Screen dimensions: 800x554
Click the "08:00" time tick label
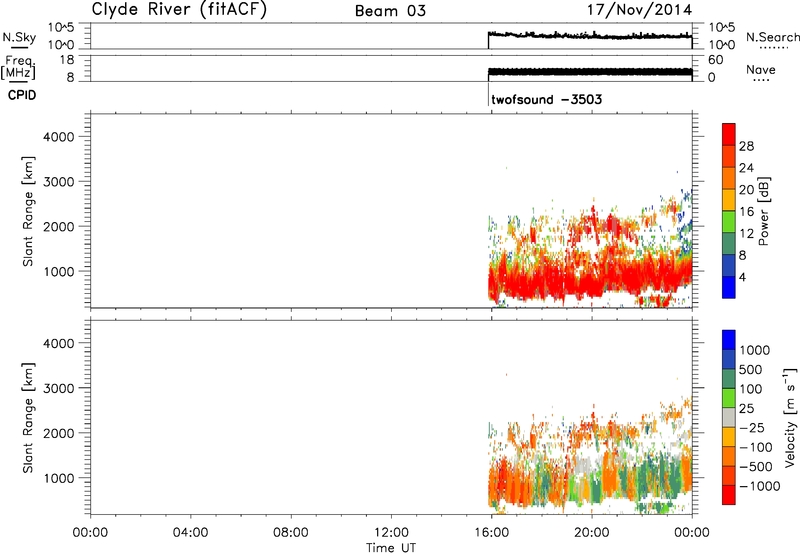[291, 533]
